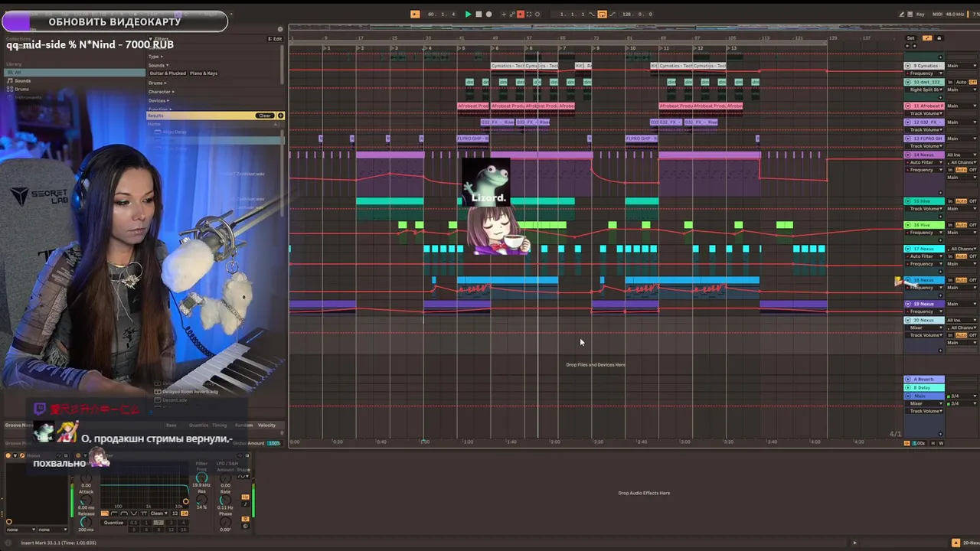The image size is (980, 551).
Task: Click the Timing column in Groove Pool
Action: tap(220, 425)
